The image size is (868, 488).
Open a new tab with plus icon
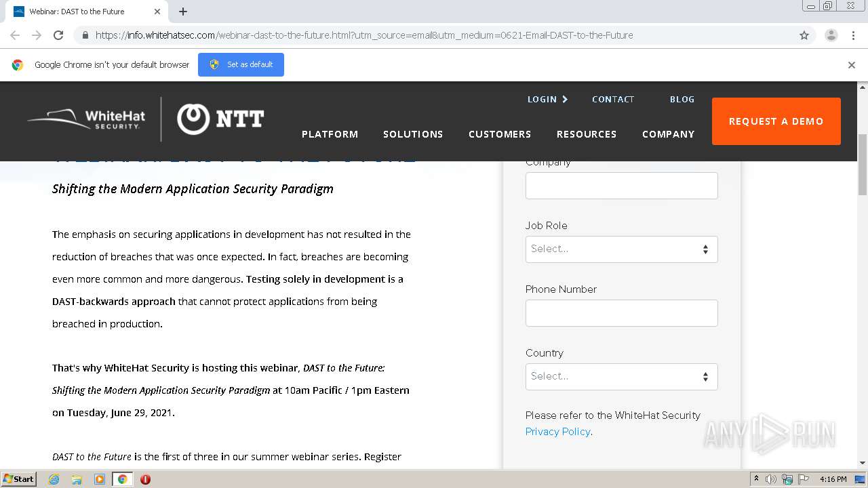click(x=183, y=12)
